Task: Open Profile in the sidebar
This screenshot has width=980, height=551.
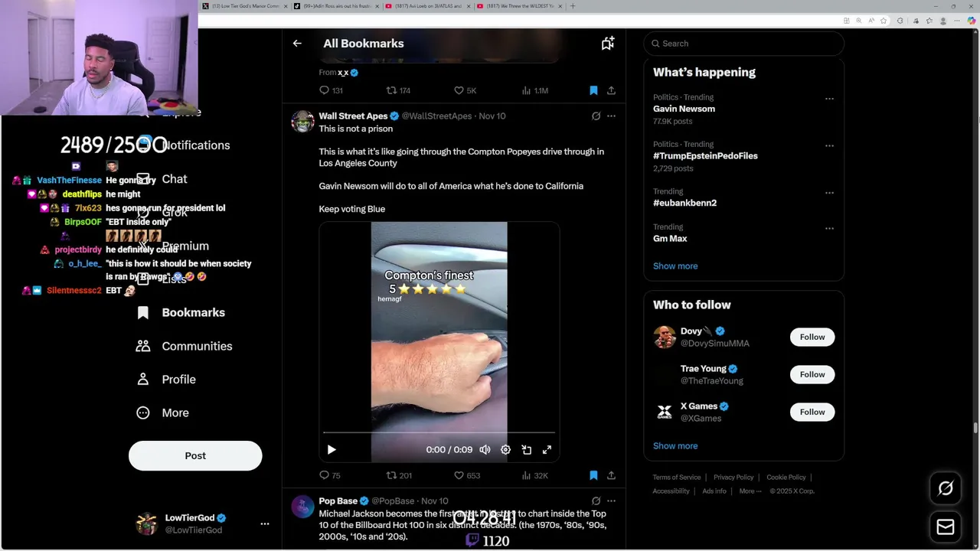Action: [x=166, y=380]
